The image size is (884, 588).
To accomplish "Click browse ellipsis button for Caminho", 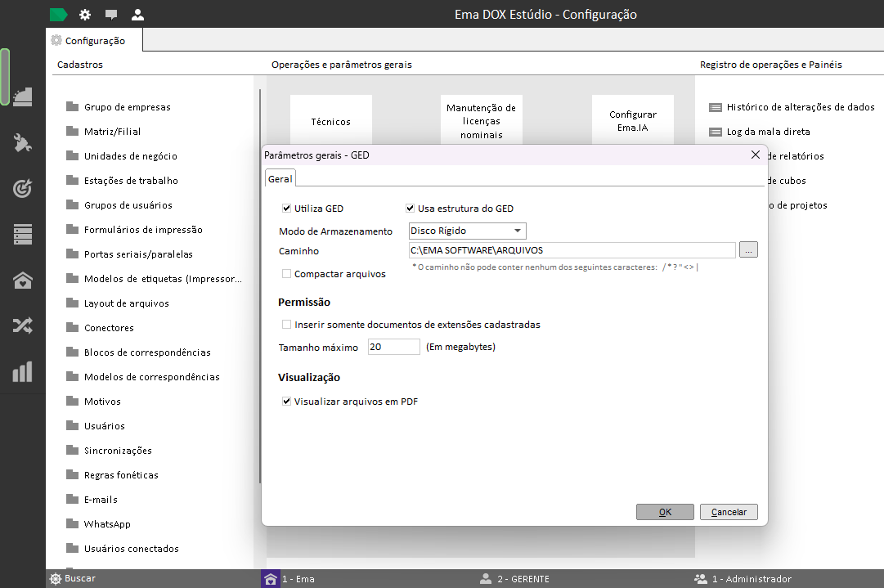I will point(748,249).
